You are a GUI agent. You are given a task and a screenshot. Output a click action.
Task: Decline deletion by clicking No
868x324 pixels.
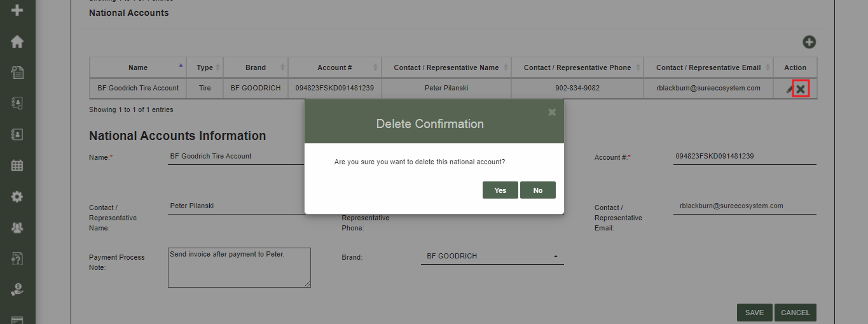coord(538,190)
